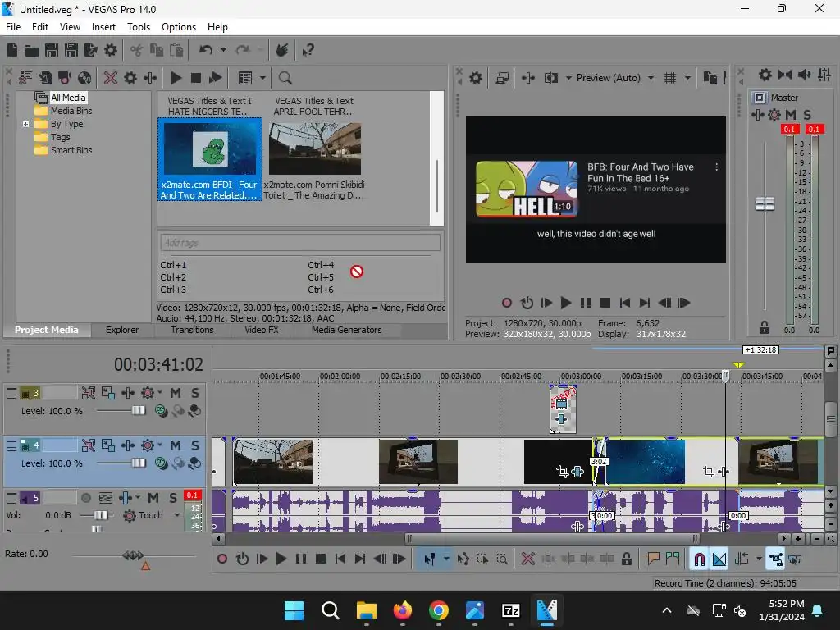
Task: Stop media preview in Project Media panel
Action: (x=195, y=78)
